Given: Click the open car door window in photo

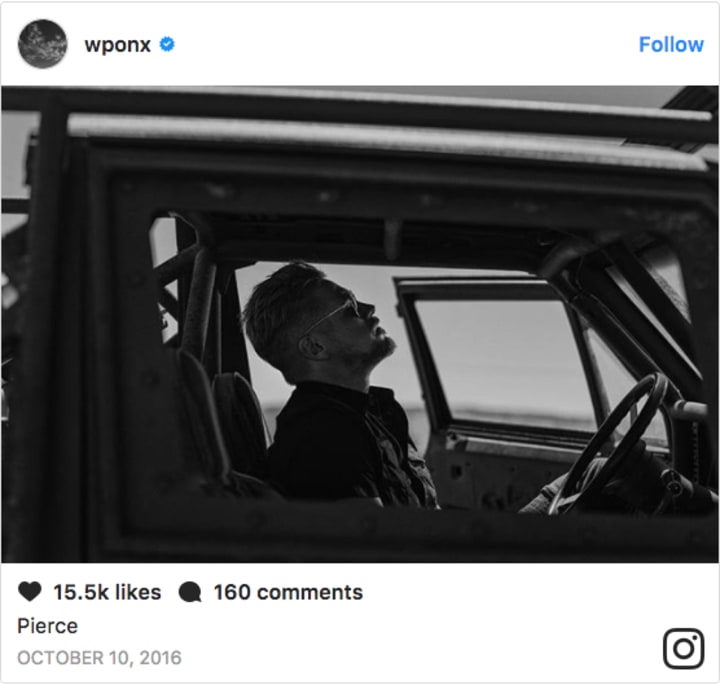Looking at the screenshot, I should click(x=503, y=363).
